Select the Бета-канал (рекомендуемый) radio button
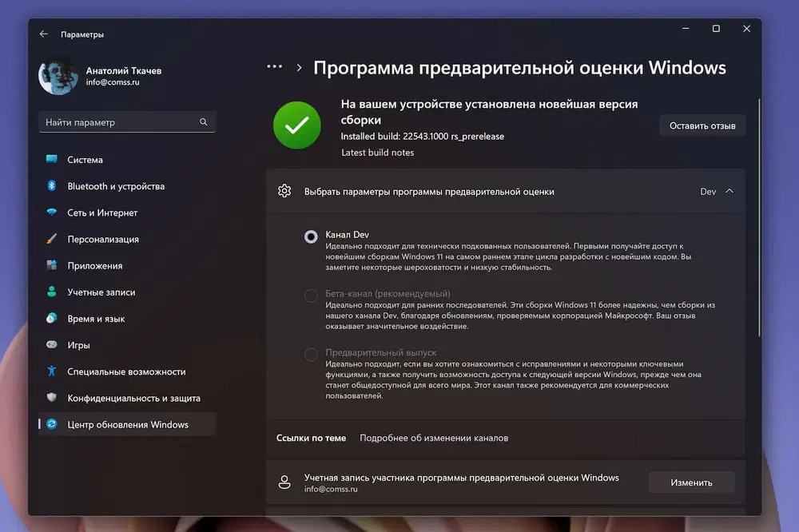This screenshot has width=799, height=532. tap(311, 296)
